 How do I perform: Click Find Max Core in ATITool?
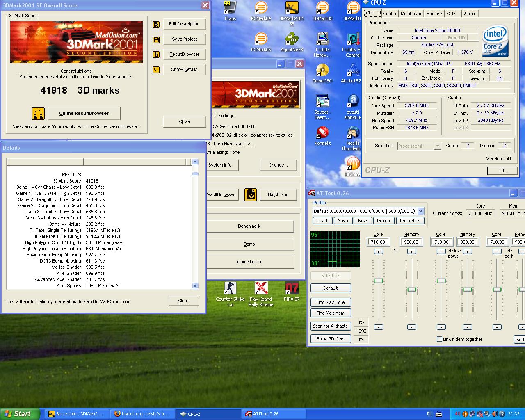coord(331,302)
